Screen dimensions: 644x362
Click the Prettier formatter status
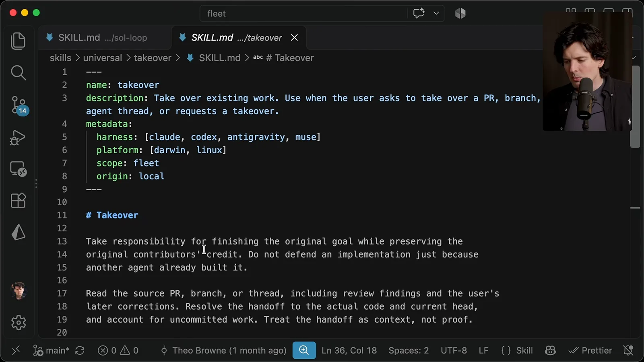click(590, 350)
